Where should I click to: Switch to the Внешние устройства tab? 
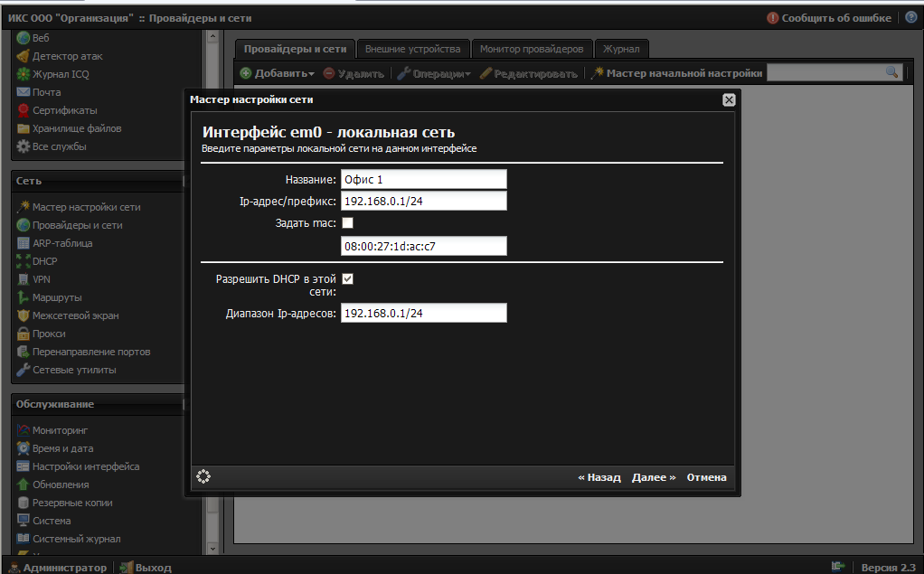412,49
